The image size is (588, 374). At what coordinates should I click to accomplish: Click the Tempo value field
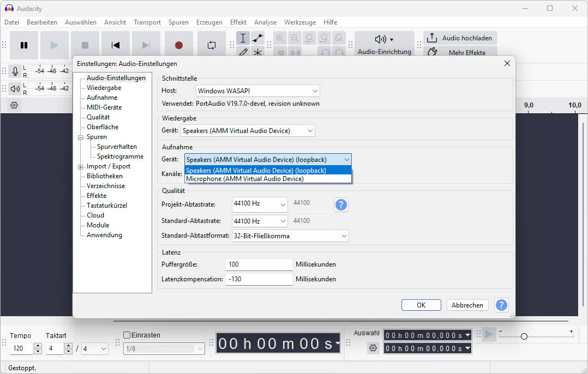pyautogui.click(x=22, y=348)
